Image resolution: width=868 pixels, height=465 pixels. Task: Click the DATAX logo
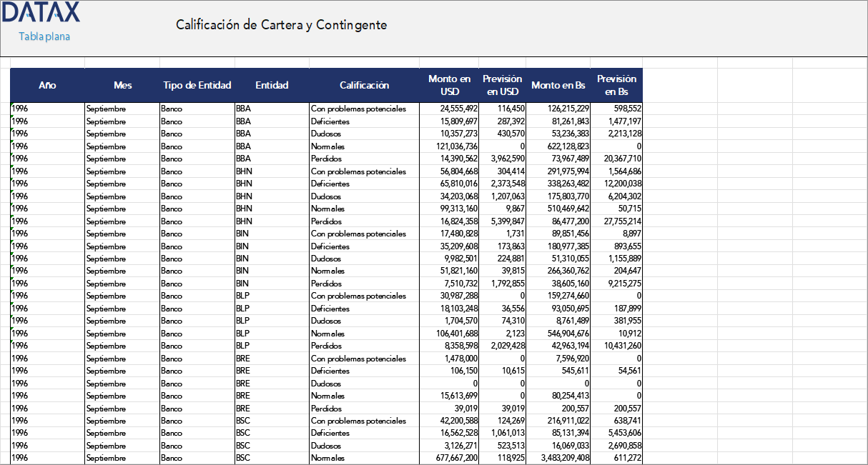41,12
